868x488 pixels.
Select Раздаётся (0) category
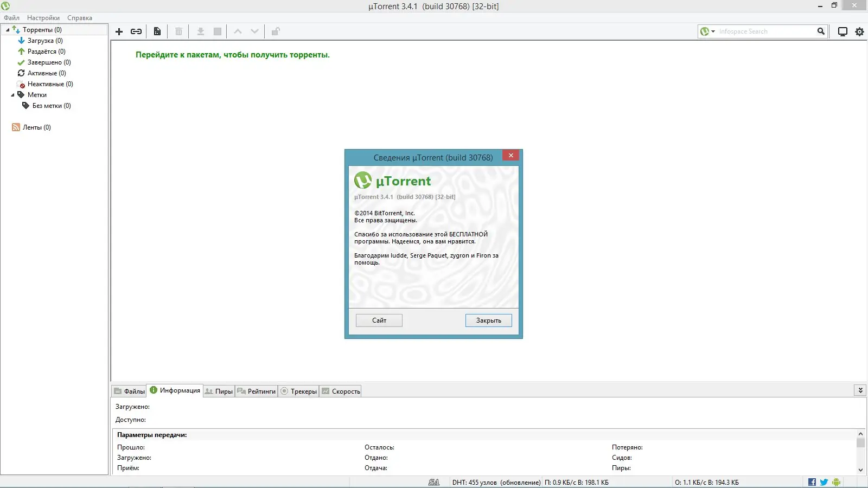click(x=47, y=52)
